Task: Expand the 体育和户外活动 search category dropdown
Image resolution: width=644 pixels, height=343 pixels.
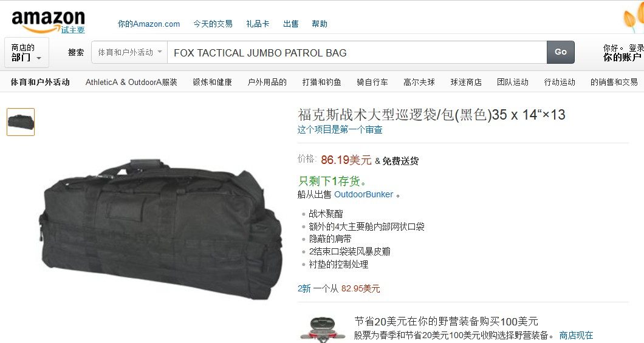Action: click(129, 52)
